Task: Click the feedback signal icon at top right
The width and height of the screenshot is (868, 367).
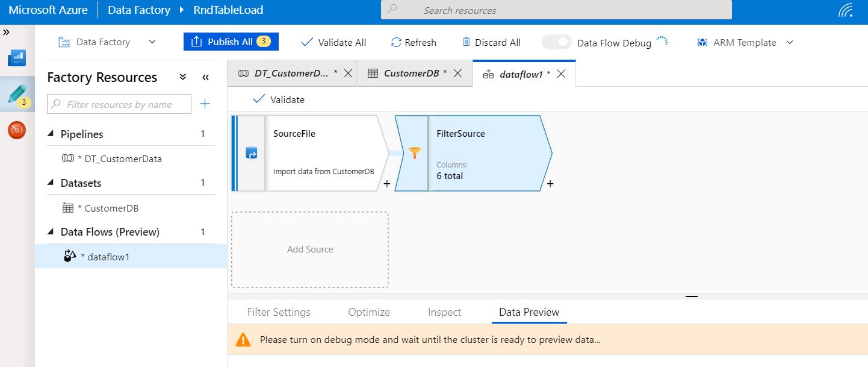Action: click(x=846, y=10)
